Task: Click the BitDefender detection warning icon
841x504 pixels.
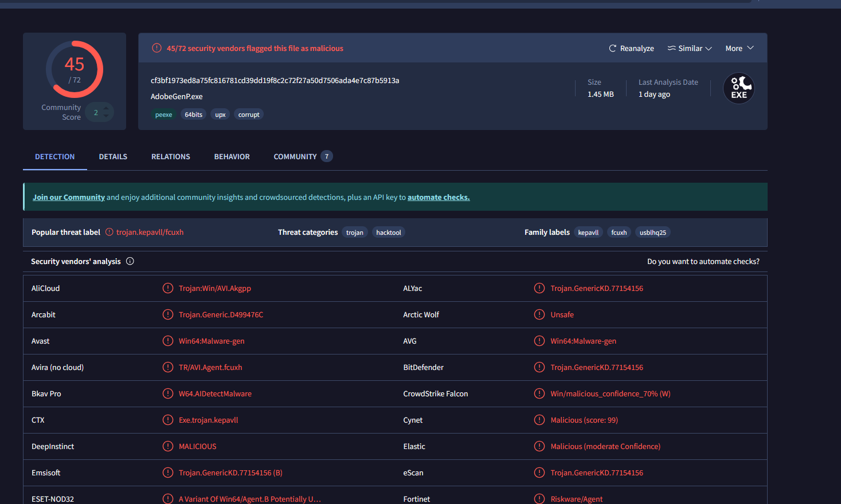Action: point(539,367)
